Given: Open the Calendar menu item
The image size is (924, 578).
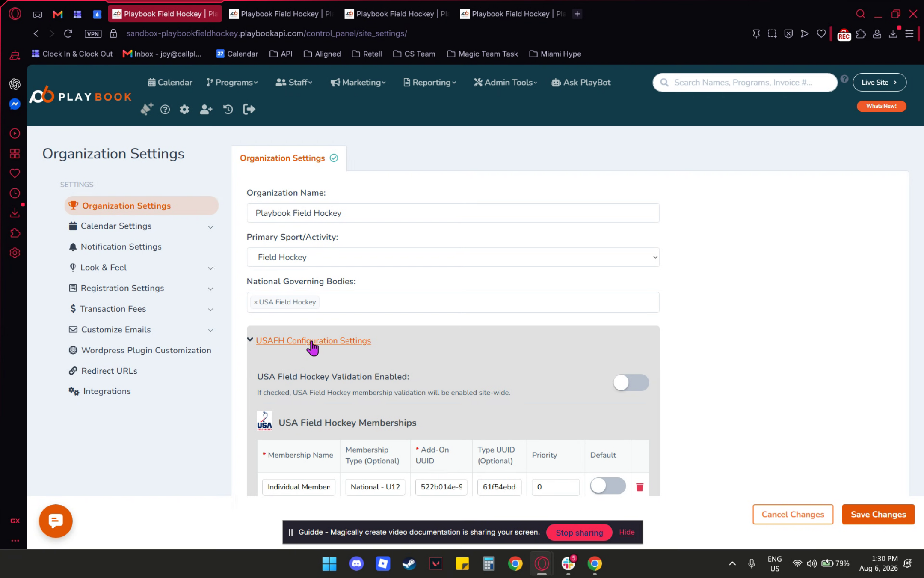Looking at the screenshot, I should click(x=170, y=82).
